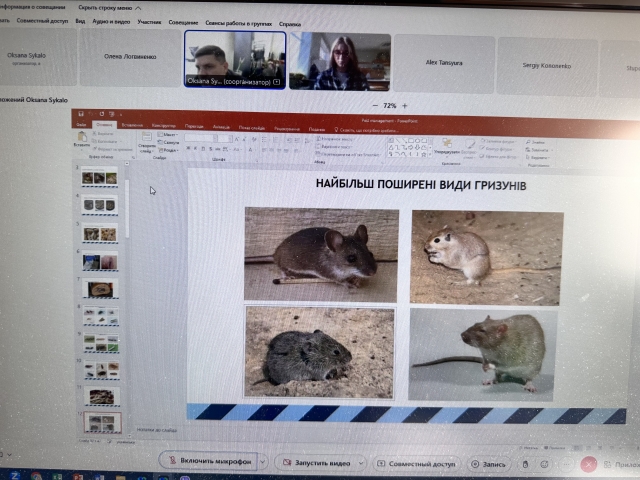Click the save icon in PowerPoint's quick access bar
The image size is (640, 480).
(x=81, y=114)
